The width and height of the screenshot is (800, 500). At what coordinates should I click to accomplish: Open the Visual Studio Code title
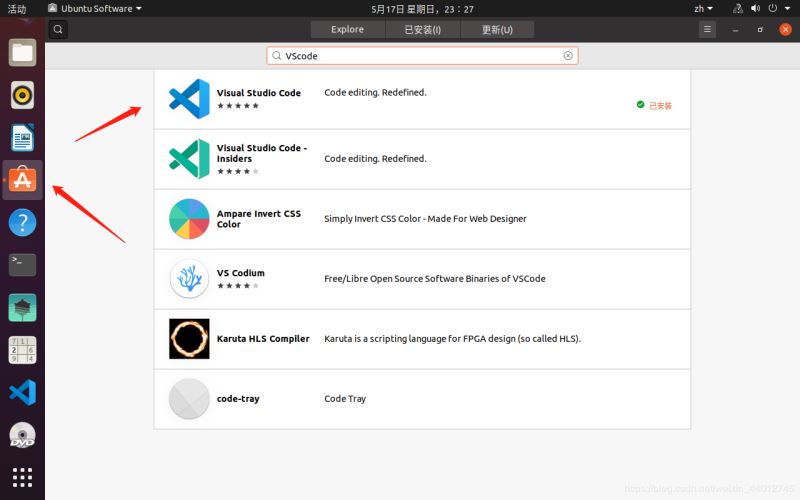(259, 93)
